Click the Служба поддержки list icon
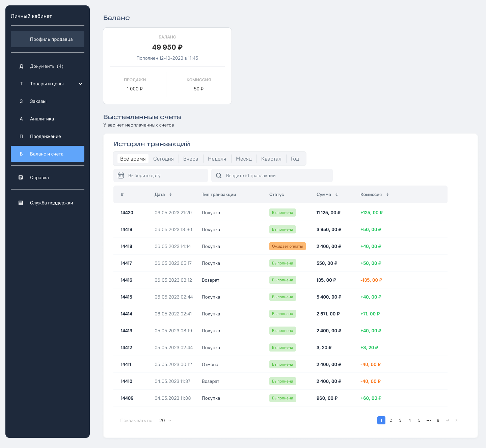This screenshot has height=448, width=486. [x=21, y=203]
